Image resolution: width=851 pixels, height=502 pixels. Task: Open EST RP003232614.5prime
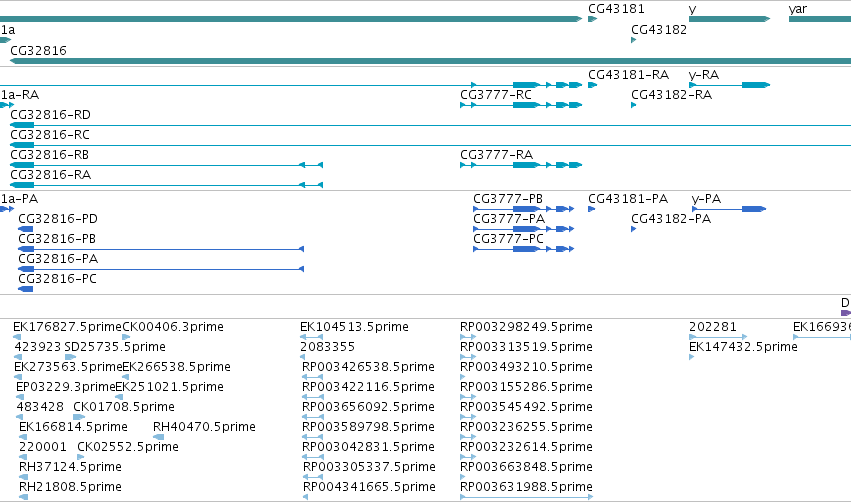tap(526, 447)
